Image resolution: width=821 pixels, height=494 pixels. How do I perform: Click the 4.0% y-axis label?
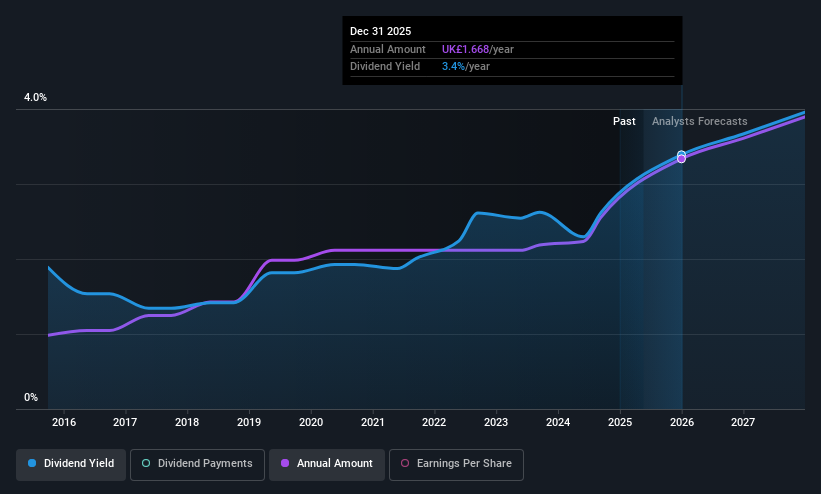[35, 97]
